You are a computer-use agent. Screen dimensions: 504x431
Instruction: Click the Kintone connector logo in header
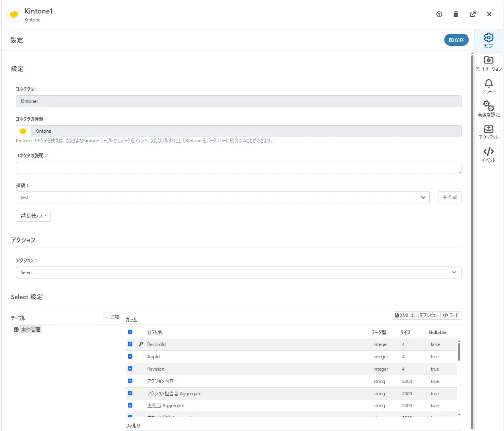tap(14, 15)
